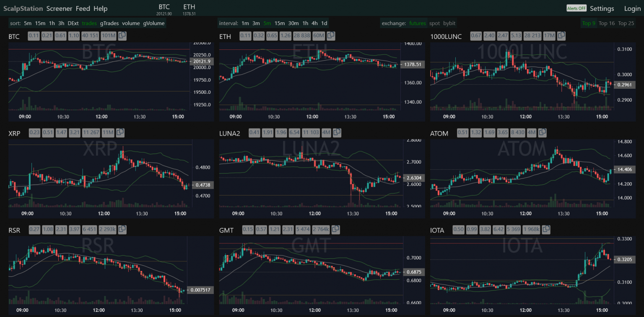Open Settings from the top bar
This screenshot has height=317, width=644.
point(602,8)
